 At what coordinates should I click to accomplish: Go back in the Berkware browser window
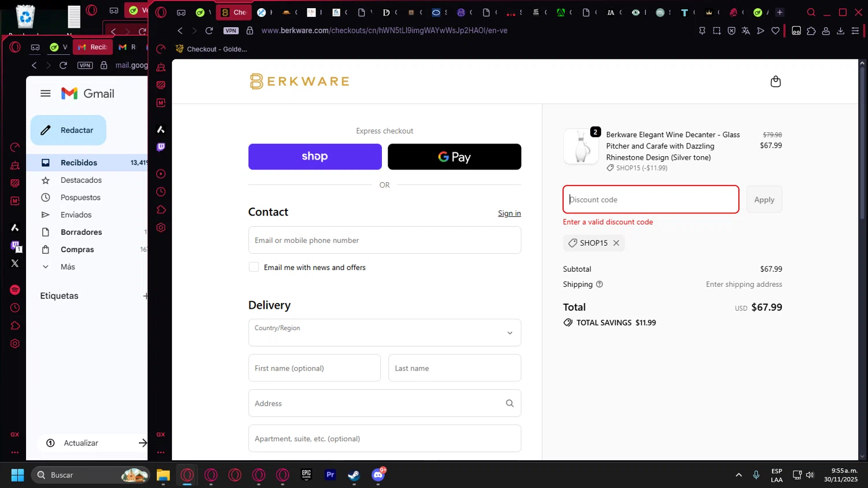(x=180, y=31)
